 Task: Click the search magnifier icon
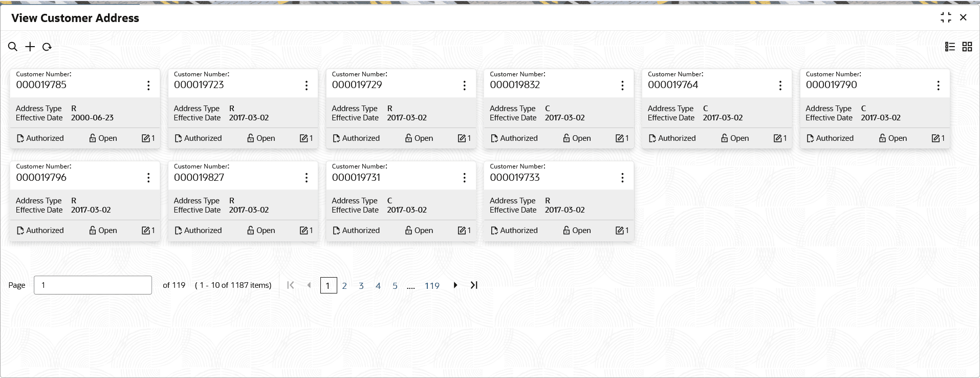pyautogui.click(x=13, y=47)
